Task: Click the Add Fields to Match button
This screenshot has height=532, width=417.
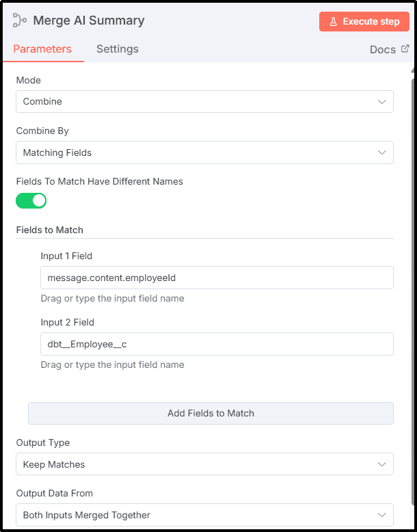Action: 211,413
